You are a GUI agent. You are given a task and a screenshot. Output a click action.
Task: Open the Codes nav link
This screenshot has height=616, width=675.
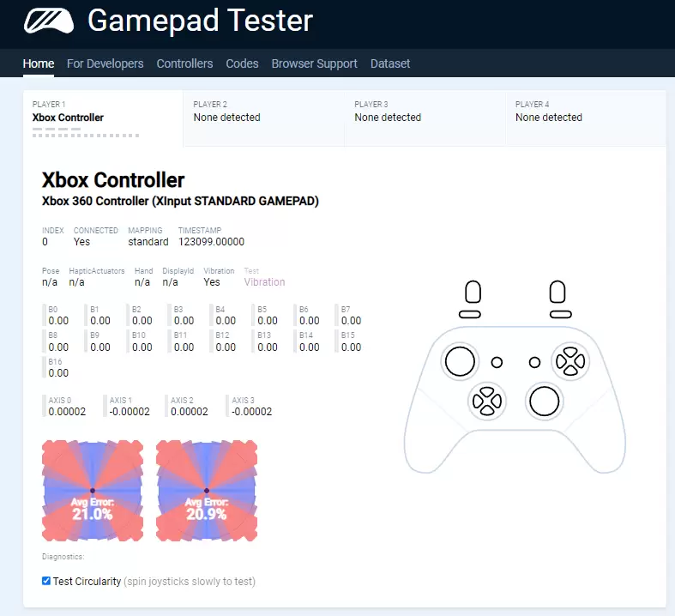(x=242, y=63)
